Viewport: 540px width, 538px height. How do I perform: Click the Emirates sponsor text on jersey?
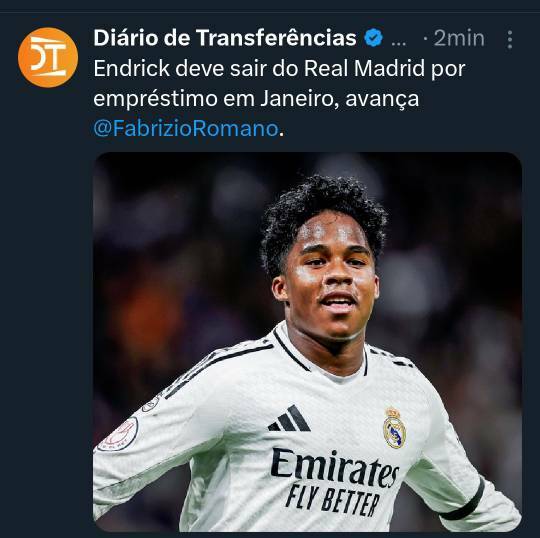334,468
